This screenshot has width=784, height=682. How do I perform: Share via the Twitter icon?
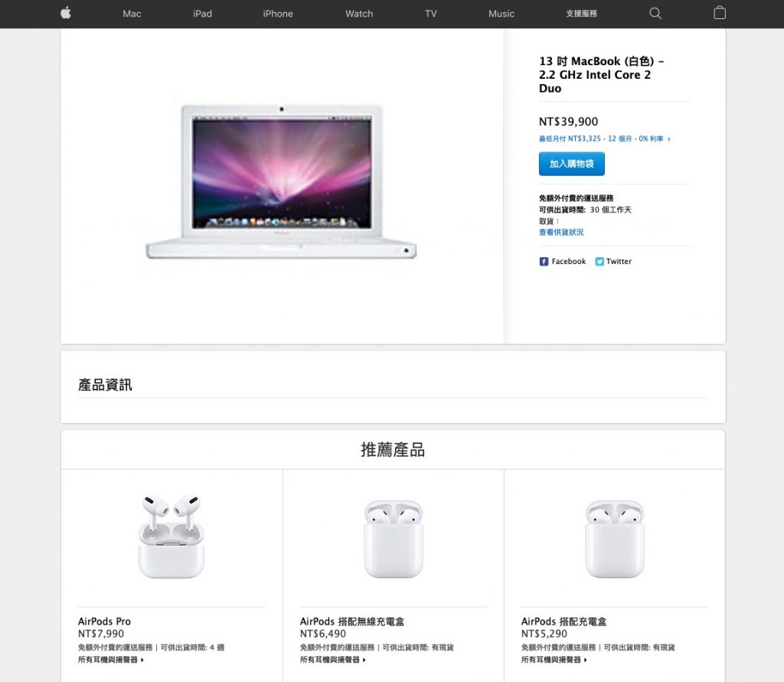[x=599, y=262]
